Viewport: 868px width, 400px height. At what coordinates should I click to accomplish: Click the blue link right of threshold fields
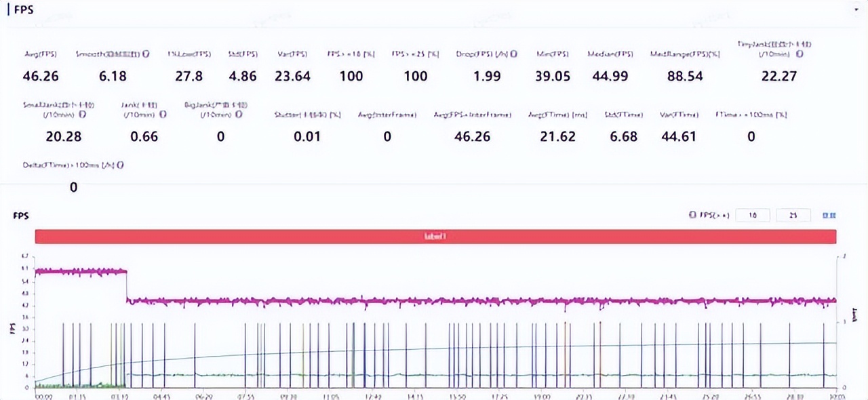pyautogui.click(x=829, y=216)
